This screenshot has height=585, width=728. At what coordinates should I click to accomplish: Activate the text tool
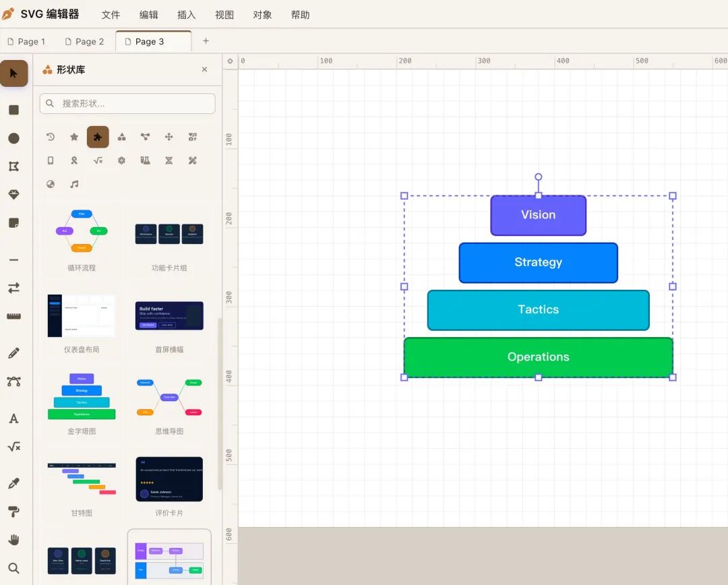(x=14, y=419)
